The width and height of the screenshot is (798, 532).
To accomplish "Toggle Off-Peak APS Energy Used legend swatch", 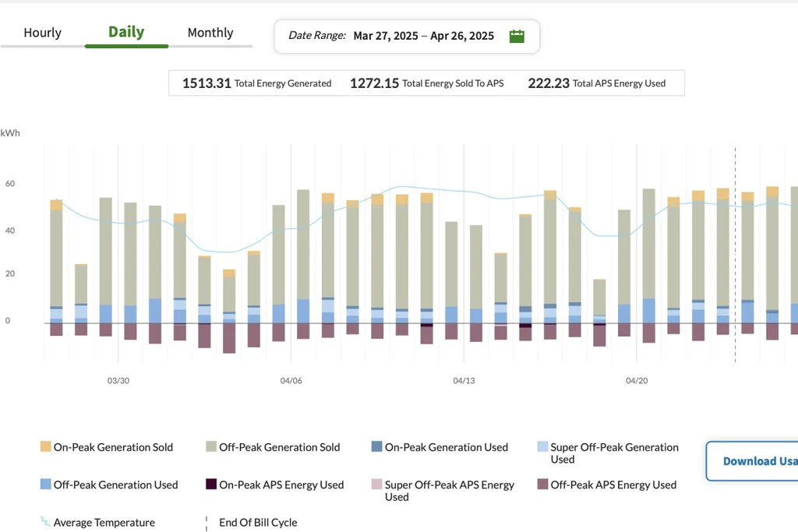I will pos(542,484).
